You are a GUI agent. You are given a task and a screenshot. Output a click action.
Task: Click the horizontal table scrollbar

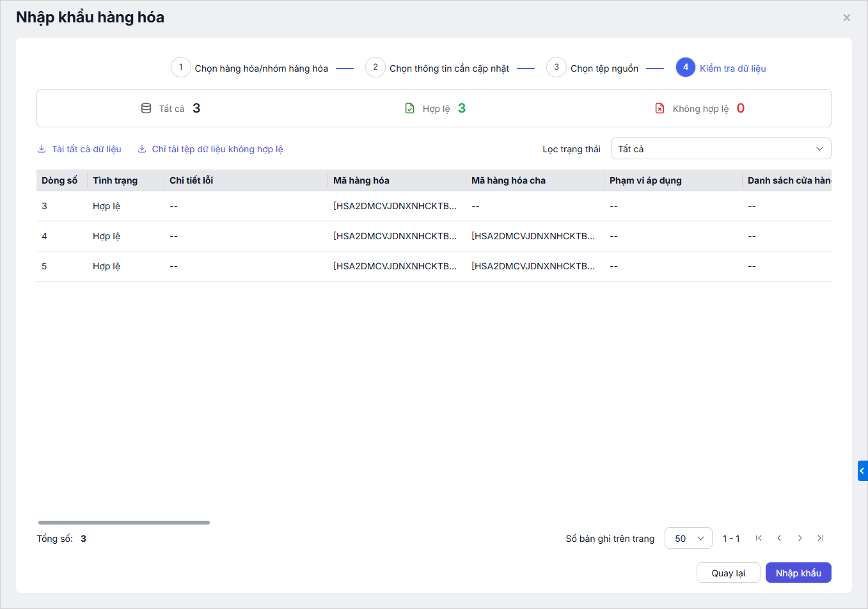click(x=124, y=523)
